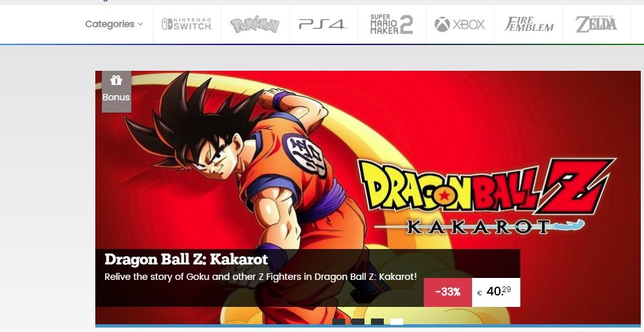Click the € 40.29 price button
This screenshot has width=644, height=332.
[496, 292]
